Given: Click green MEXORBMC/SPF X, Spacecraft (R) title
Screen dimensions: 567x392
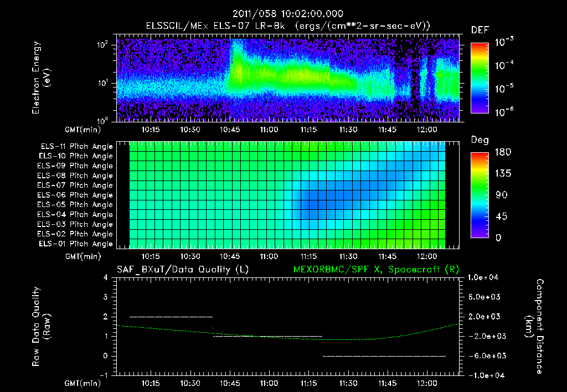Looking at the screenshot, I should [x=376, y=270].
